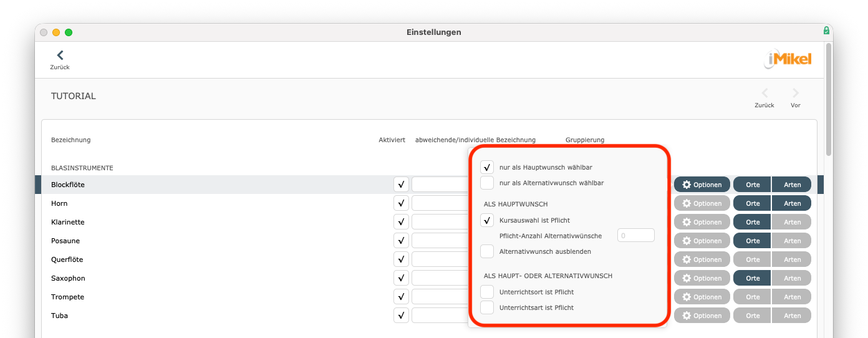The height and width of the screenshot is (338, 868).
Task: Check 'Unterrichtsart ist Pflicht'
Action: coord(487,307)
